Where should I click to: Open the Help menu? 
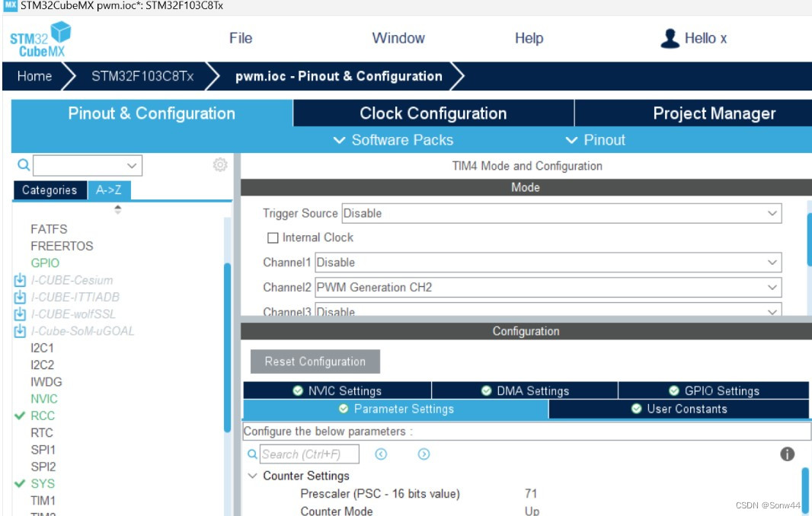click(529, 38)
